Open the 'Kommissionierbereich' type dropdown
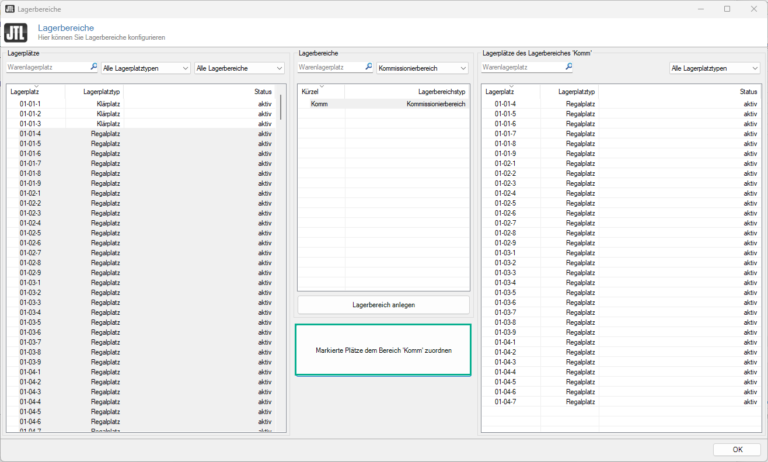The image size is (768, 462). pyautogui.click(x=422, y=68)
